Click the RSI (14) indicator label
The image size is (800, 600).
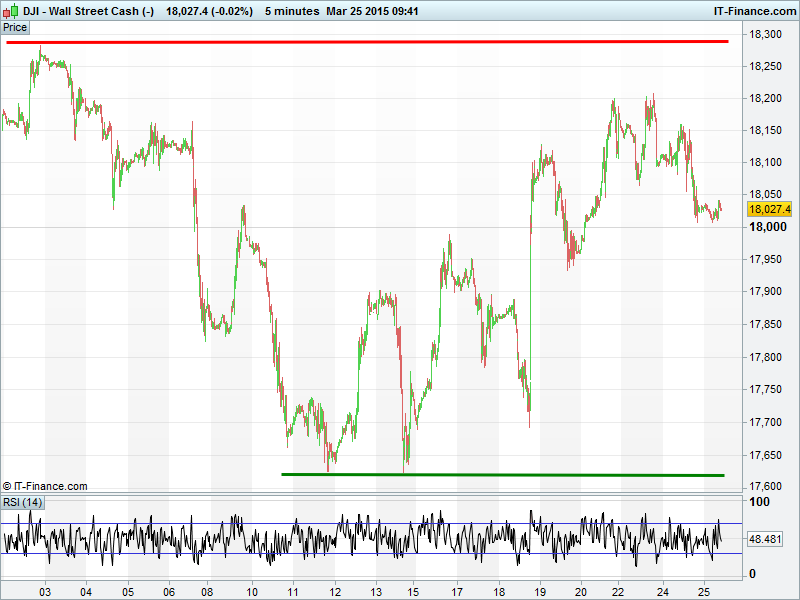[22, 502]
